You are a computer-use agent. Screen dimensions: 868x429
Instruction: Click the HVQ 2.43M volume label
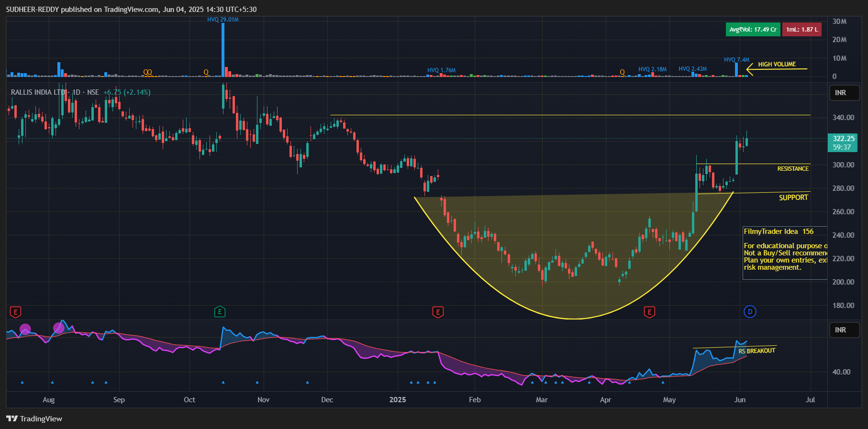coord(692,69)
